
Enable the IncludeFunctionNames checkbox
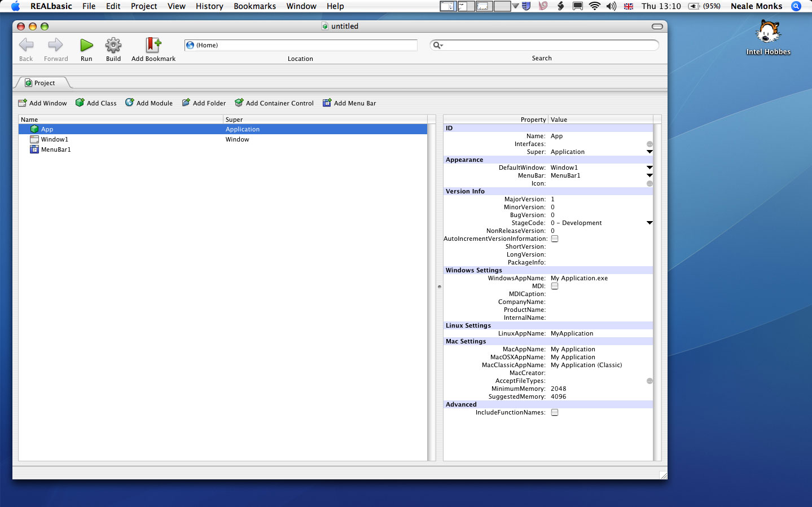555,412
